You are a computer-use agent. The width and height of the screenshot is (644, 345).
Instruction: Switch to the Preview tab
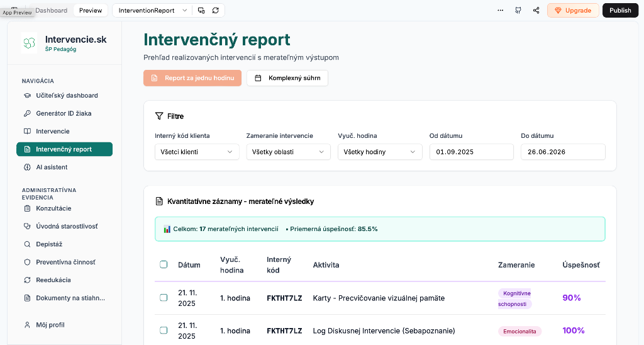pos(91,10)
